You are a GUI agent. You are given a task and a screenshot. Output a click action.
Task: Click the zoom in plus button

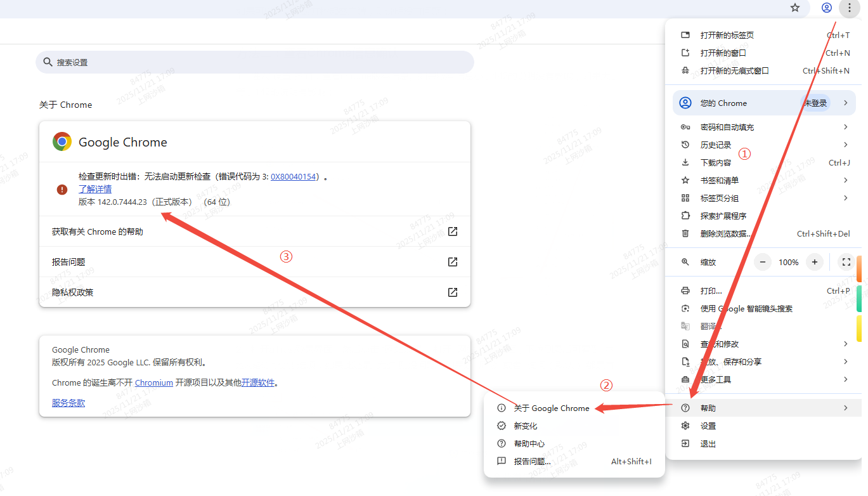[815, 262]
